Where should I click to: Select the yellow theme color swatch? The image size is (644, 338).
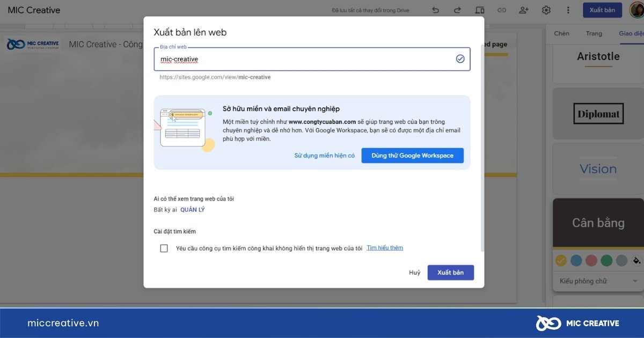click(561, 261)
